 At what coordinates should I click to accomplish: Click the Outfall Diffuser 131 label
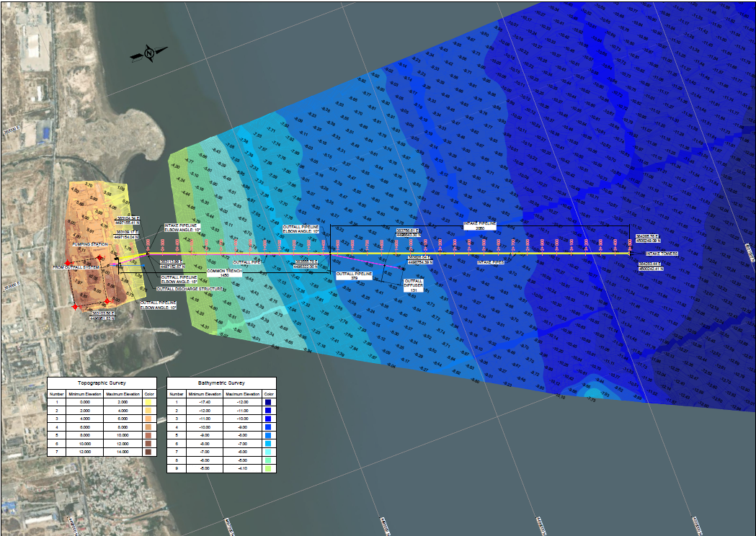click(414, 285)
